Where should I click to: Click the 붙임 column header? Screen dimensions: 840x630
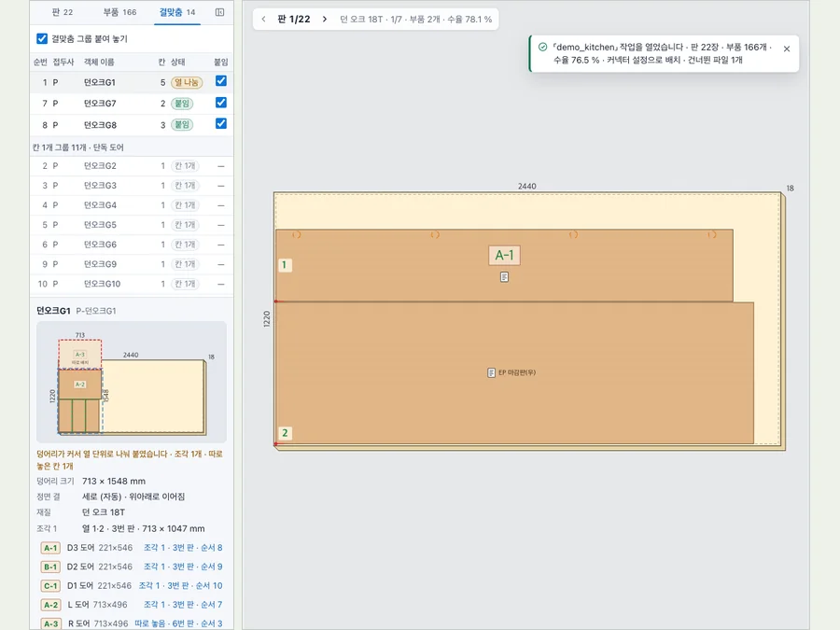point(220,63)
